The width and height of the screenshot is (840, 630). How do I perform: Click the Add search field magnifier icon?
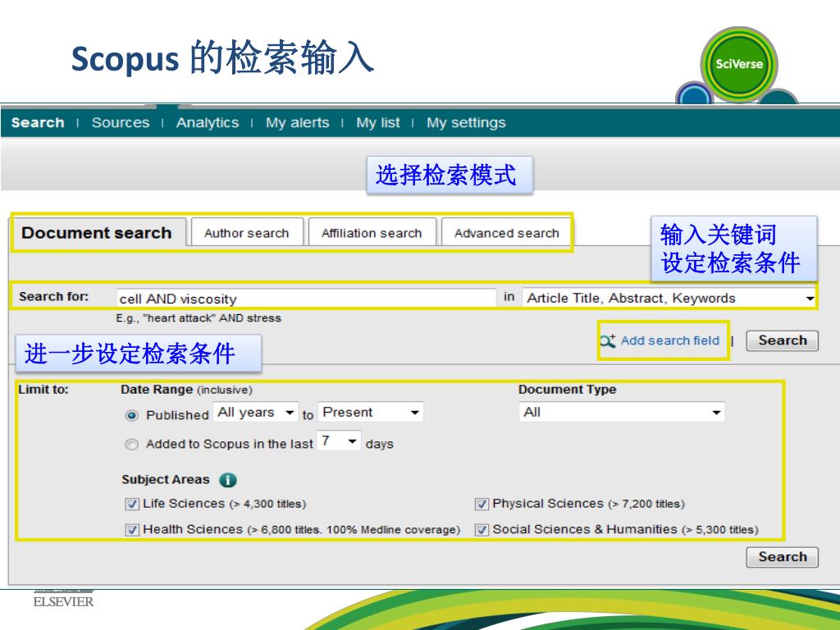coord(608,340)
